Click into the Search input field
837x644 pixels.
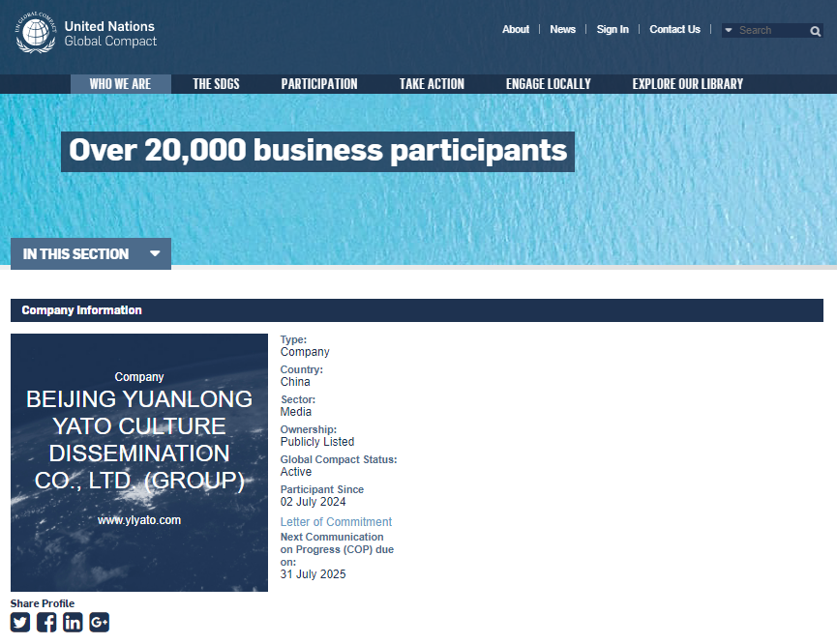[772, 30]
